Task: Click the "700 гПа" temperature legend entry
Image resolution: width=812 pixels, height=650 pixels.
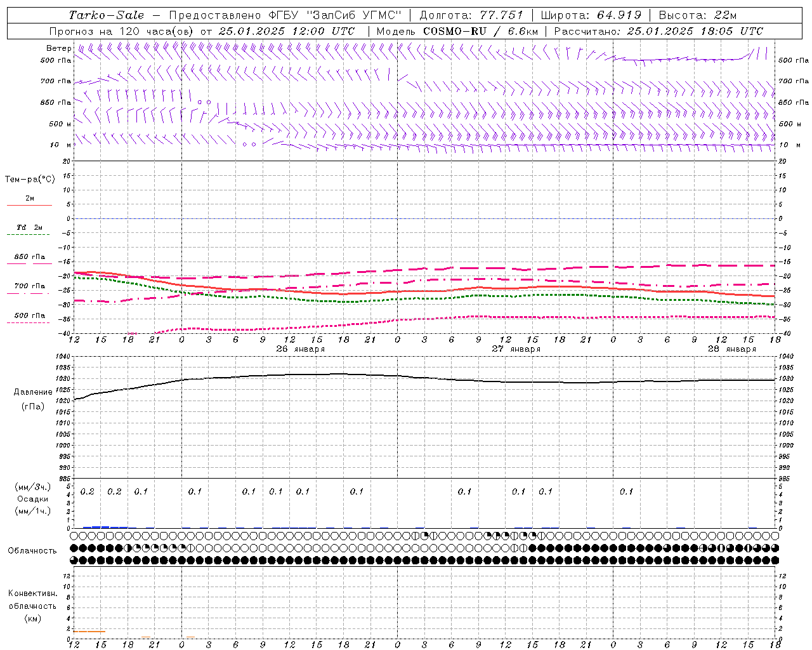Action: pos(29,286)
